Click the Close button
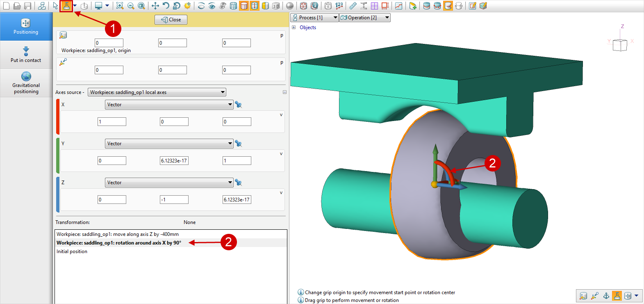 171,20
